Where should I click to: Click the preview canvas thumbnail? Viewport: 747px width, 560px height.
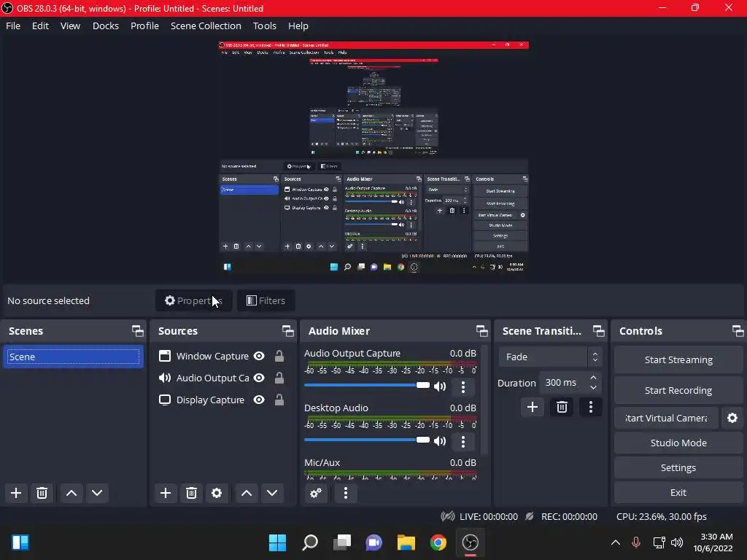(x=373, y=158)
